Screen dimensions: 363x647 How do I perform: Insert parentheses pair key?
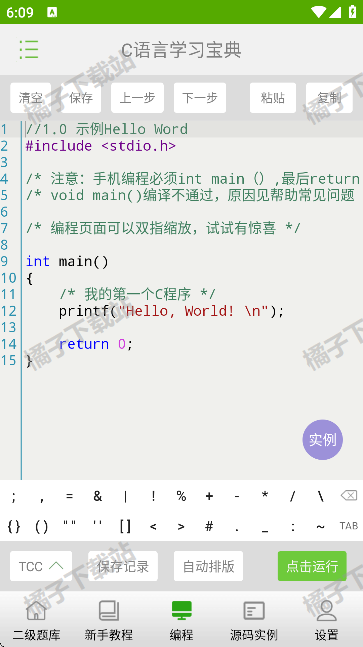(x=42, y=526)
